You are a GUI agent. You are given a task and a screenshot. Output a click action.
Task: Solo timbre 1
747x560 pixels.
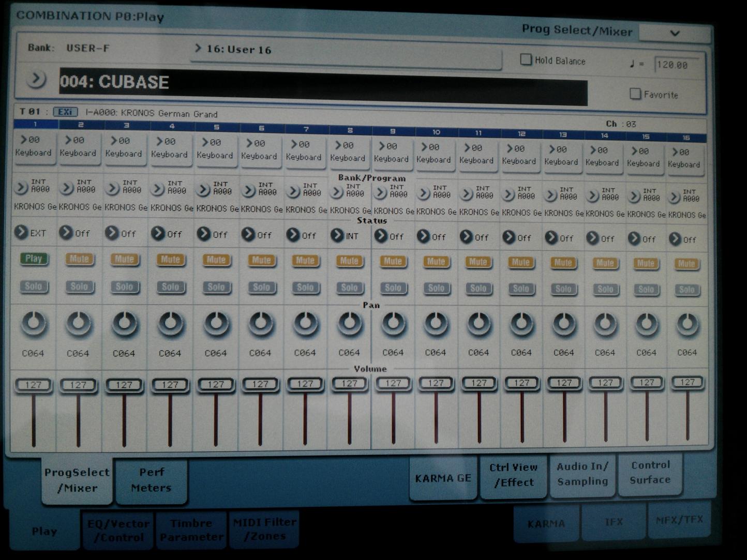pos(34,286)
